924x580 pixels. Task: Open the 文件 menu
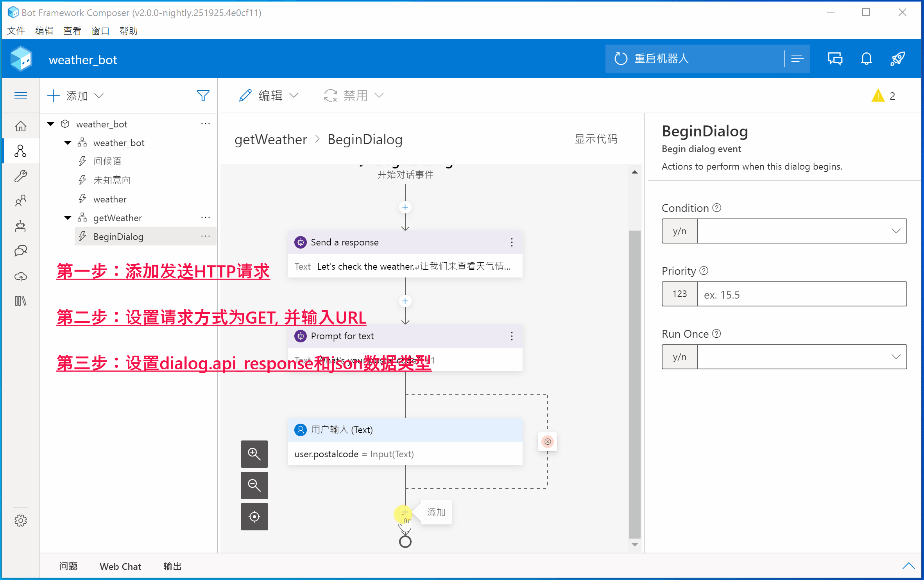[16, 31]
